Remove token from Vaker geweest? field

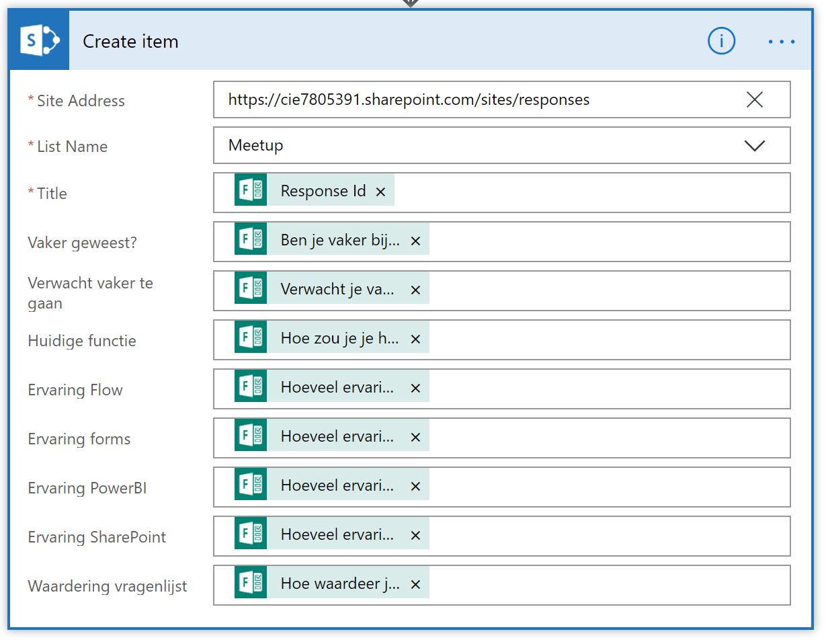(415, 241)
